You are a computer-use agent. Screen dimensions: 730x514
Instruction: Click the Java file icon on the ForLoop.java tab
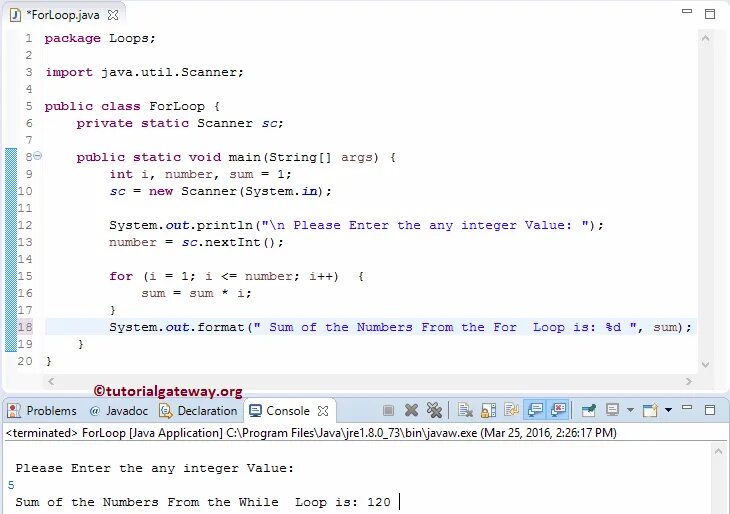(15, 15)
